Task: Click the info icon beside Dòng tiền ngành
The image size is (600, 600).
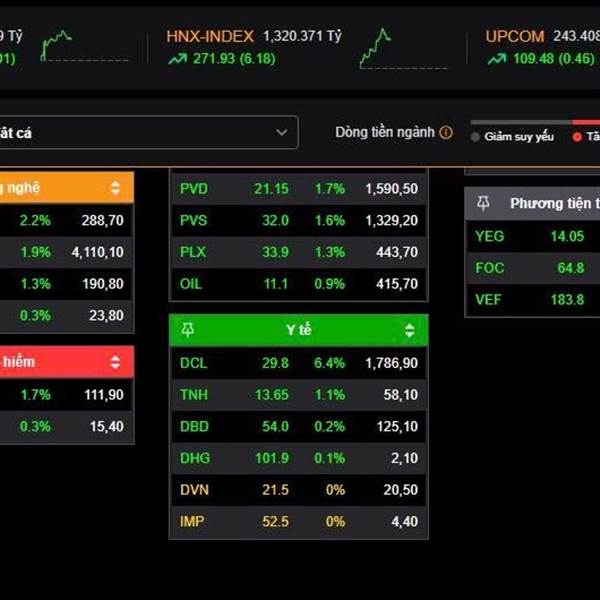Action: (x=446, y=132)
